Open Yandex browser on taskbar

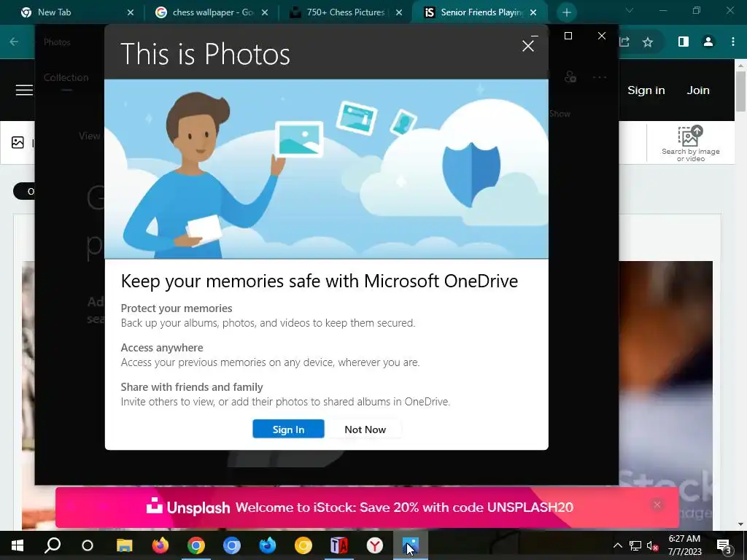(374, 545)
